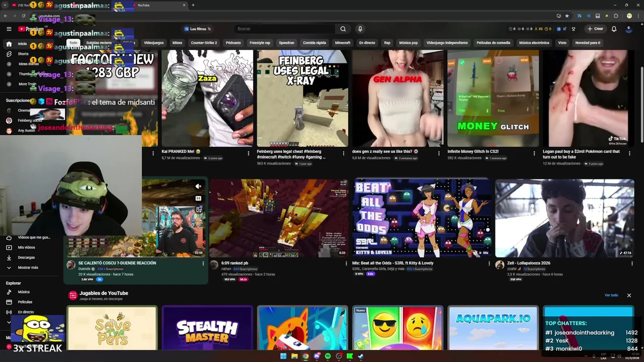
Task: Open options menu for 6:09 ranked pb video
Action: click(x=346, y=263)
